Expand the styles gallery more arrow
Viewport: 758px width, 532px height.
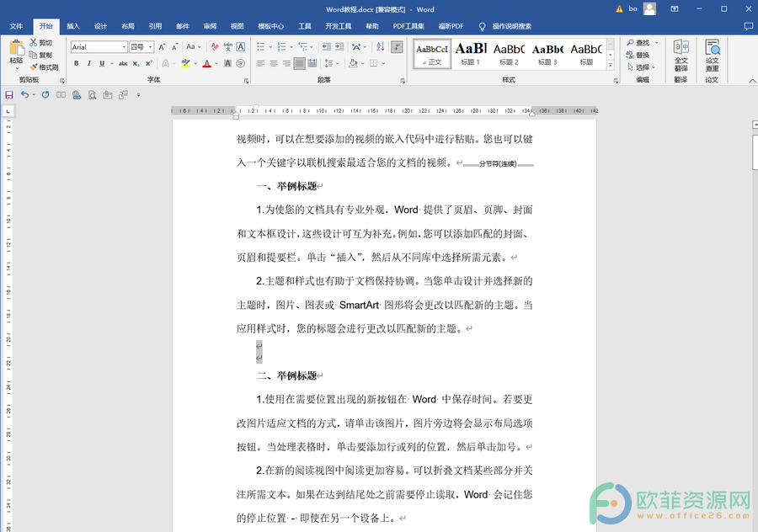click(610, 65)
